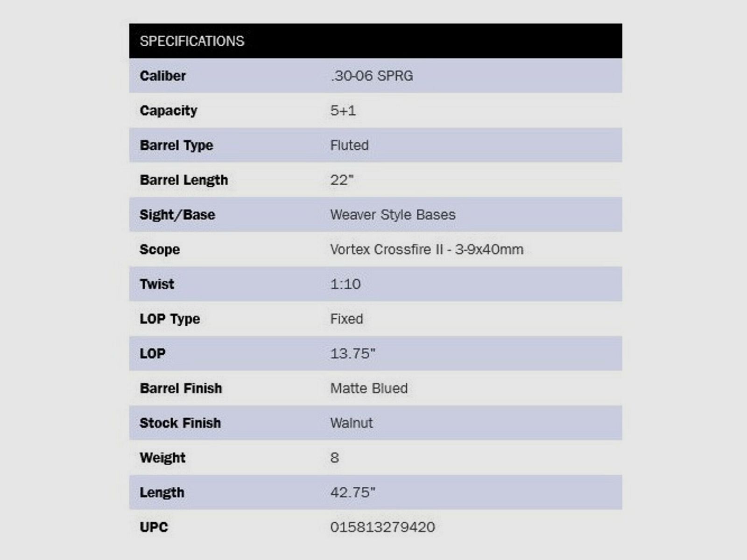
Task: Select the Twist row label
Action: click(x=157, y=284)
